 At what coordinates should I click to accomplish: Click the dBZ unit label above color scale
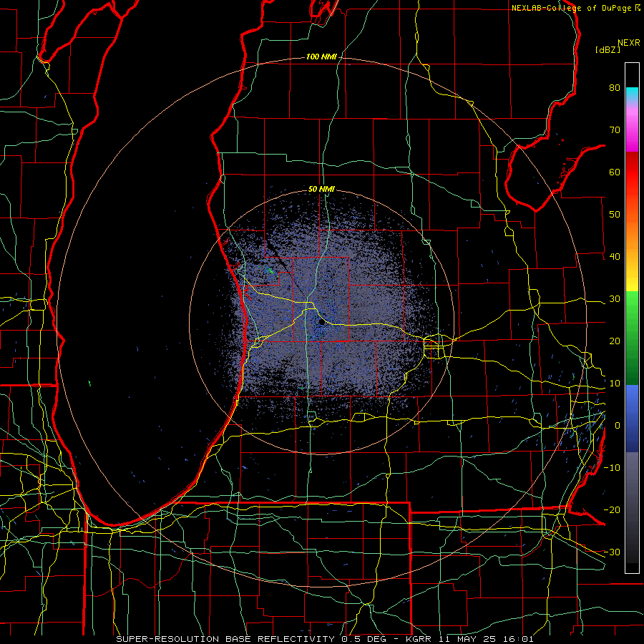(608, 50)
